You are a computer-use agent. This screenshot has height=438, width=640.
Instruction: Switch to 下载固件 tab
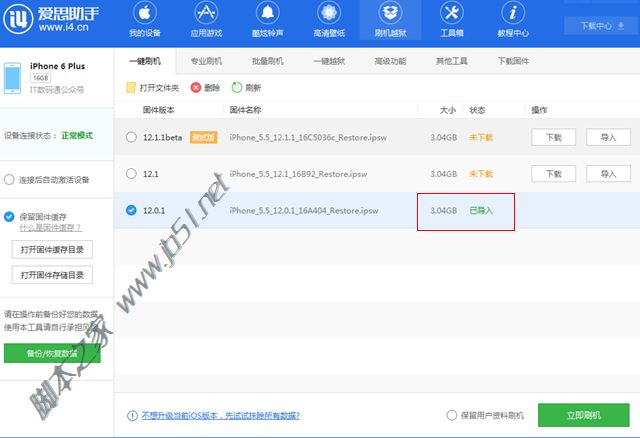(513, 61)
